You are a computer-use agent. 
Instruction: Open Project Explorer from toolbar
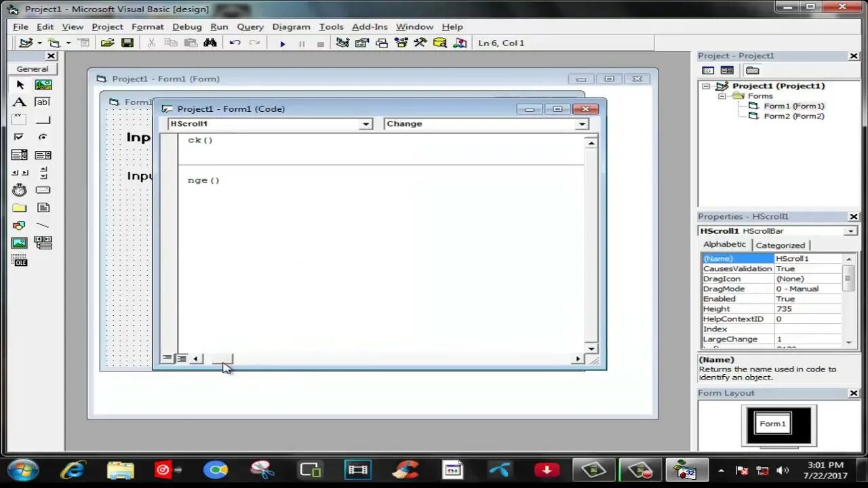342,43
